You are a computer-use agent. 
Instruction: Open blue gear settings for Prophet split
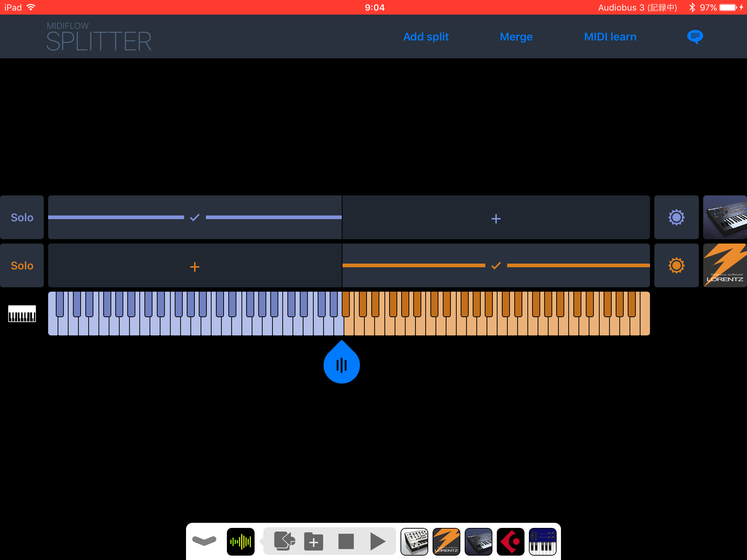click(x=676, y=218)
